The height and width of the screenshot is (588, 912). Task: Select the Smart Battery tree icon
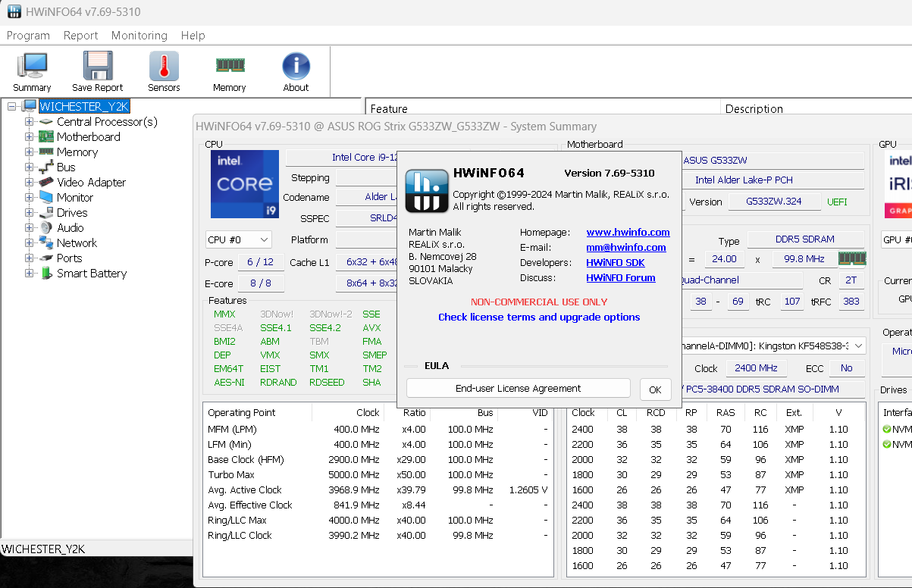click(x=46, y=274)
